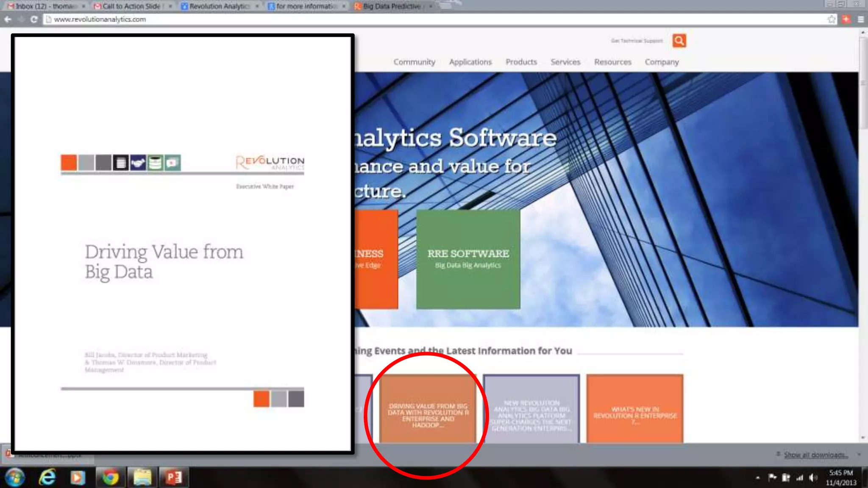Switch to Big Data Predictive tab

click(392, 6)
